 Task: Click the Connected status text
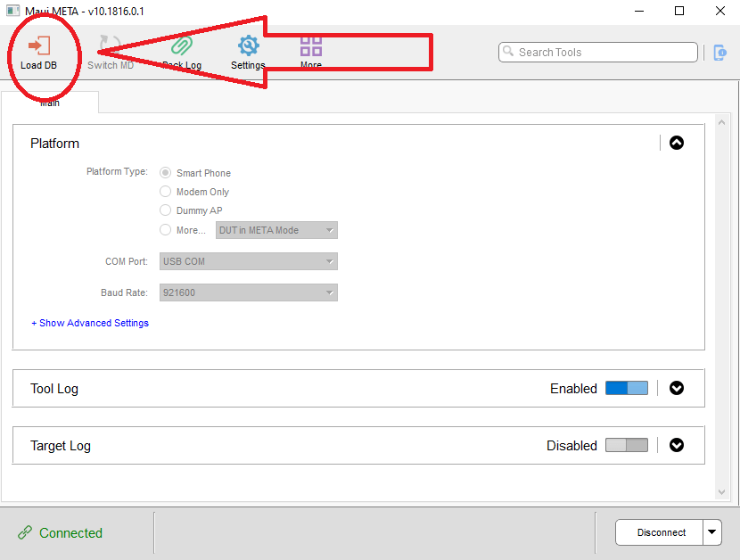point(70,532)
